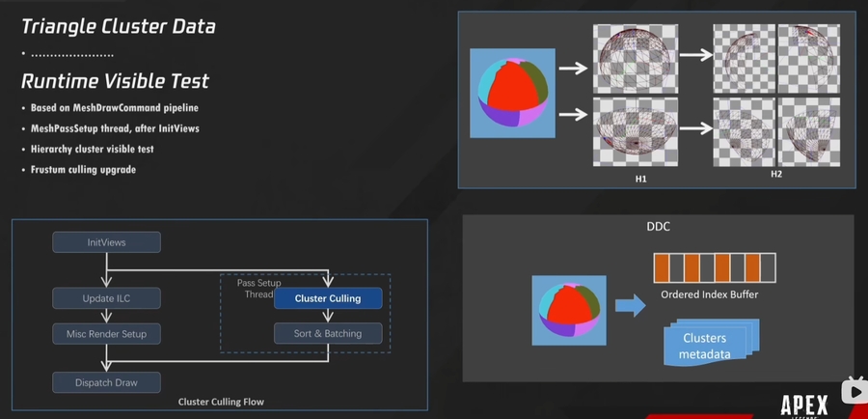868x419 pixels.
Task: Click the InitViews flow box
Action: pyautogui.click(x=106, y=242)
